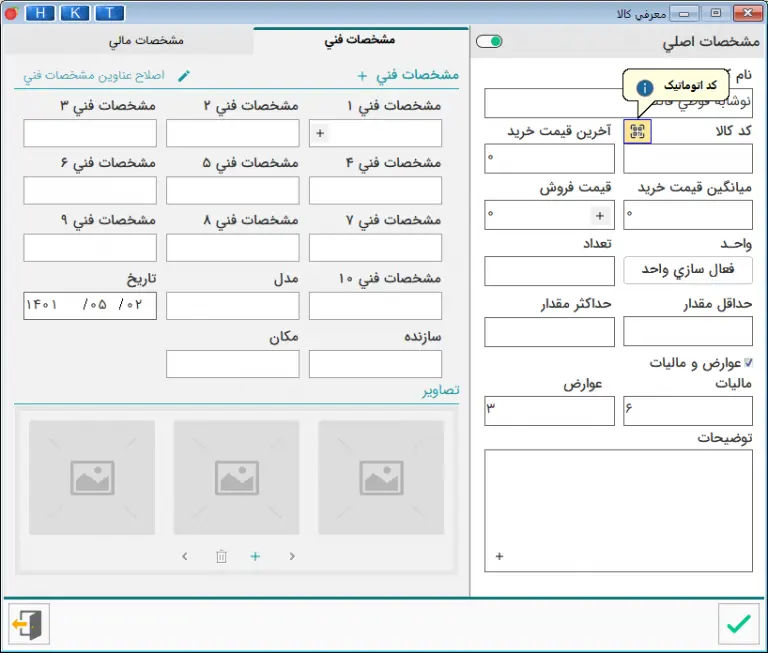Click the مشخصات فني ۸ input field
Screen dimensions: 768x653
pos(233,247)
